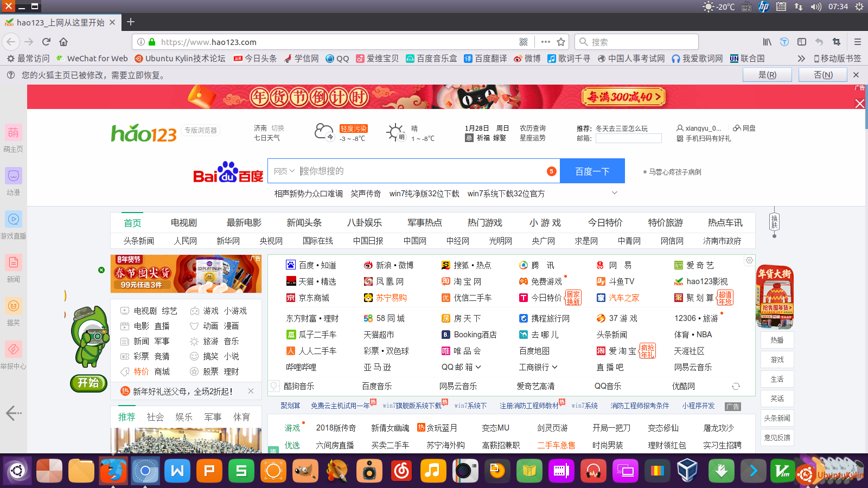Launch WPS Writer from the dock

177,471
